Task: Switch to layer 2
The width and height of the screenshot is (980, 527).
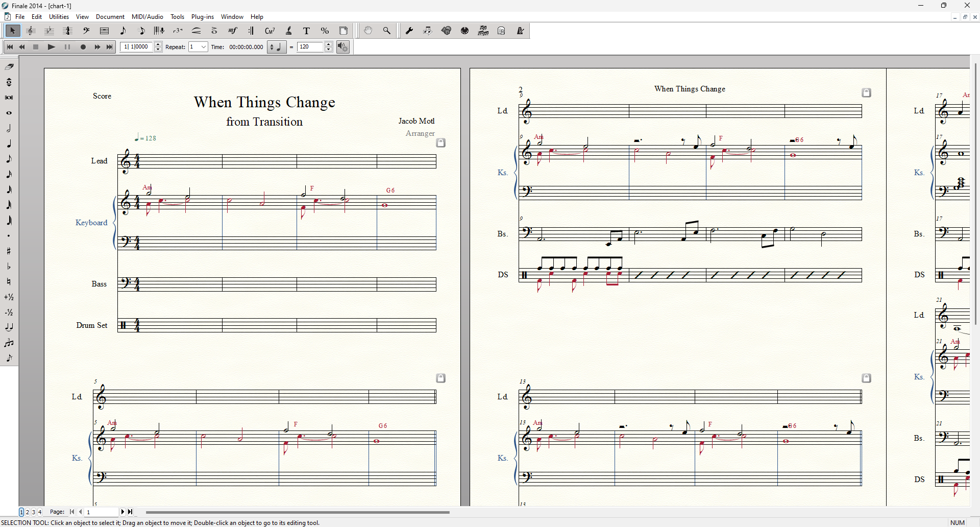Action: click(x=28, y=512)
